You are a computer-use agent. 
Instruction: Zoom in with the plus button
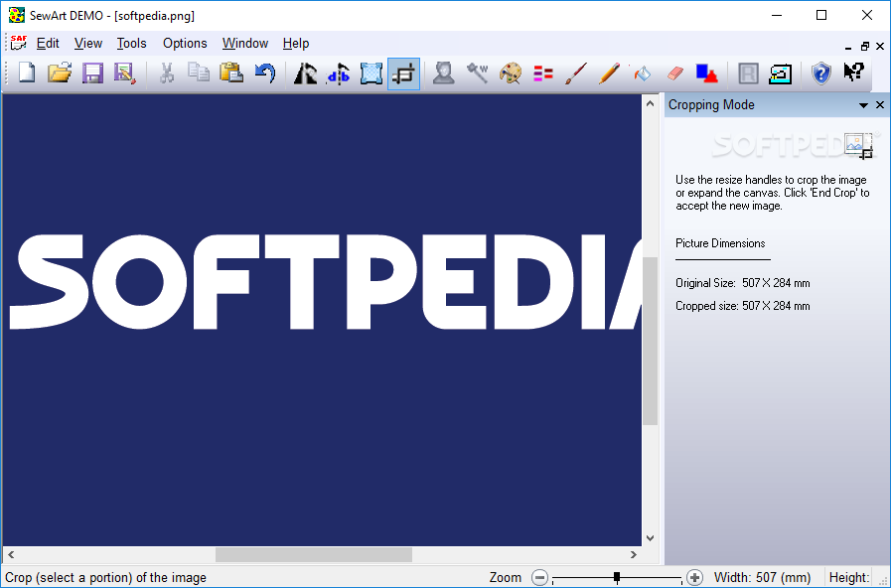pyautogui.click(x=694, y=578)
